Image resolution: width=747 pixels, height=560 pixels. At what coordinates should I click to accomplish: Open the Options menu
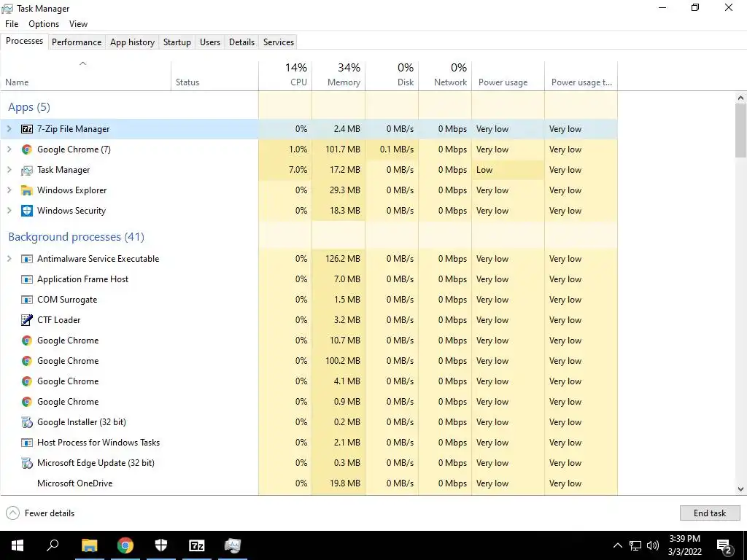pos(44,24)
